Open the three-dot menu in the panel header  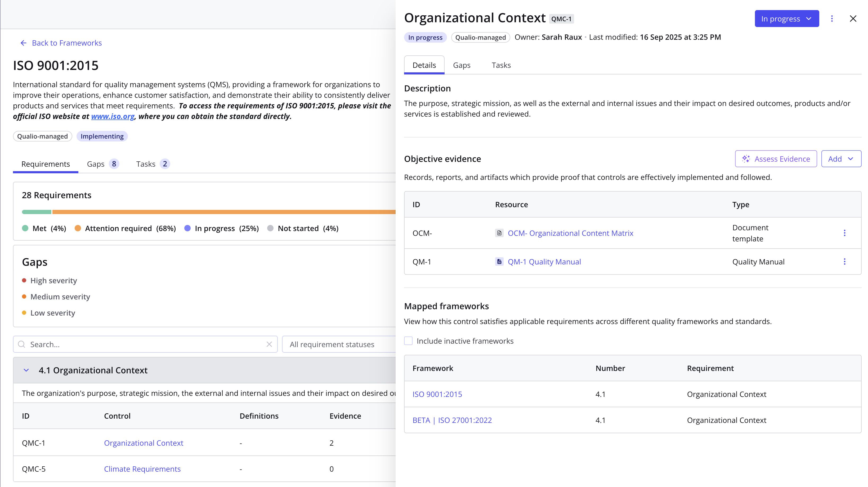[832, 19]
